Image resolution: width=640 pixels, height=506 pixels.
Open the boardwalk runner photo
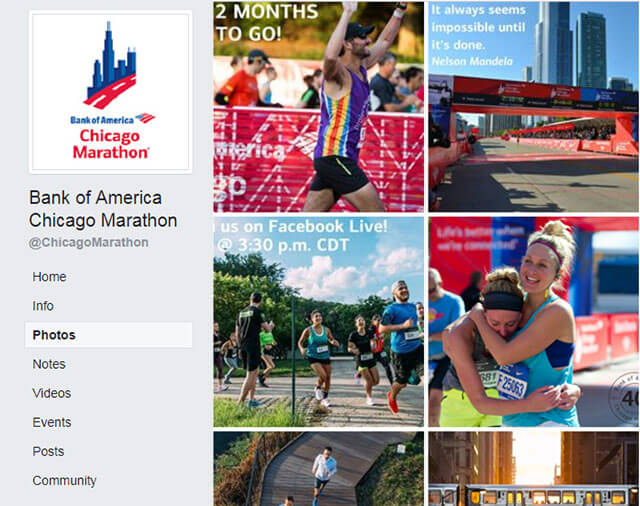click(x=318, y=469)
